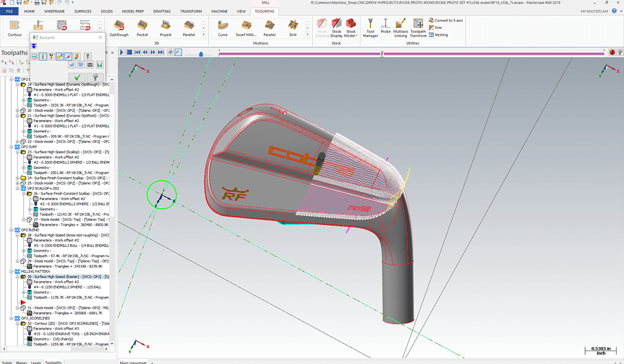Expand the 3D toolpath gallery
Viewport: 624px width, 364px height.
click(x=204, y=35)
